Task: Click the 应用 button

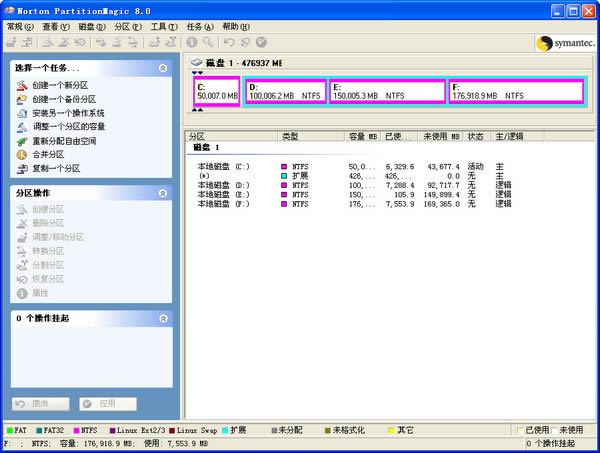Action: (108, 404)
